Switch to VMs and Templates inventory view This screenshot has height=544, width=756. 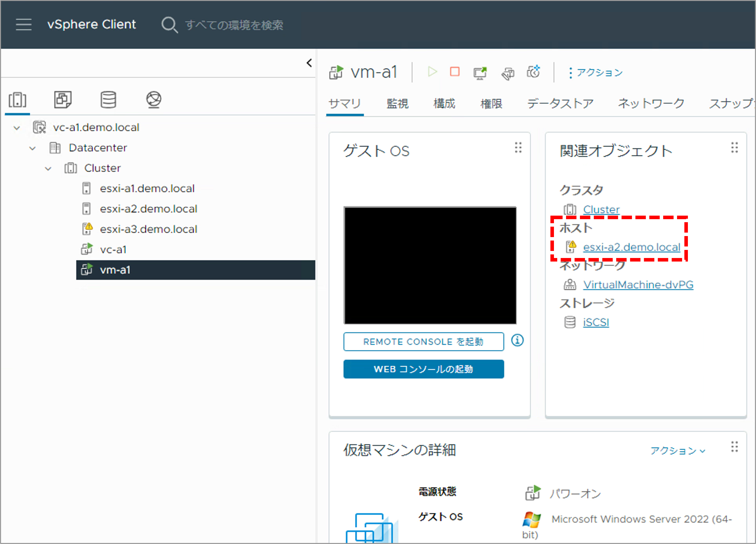[x=63, y=99]
